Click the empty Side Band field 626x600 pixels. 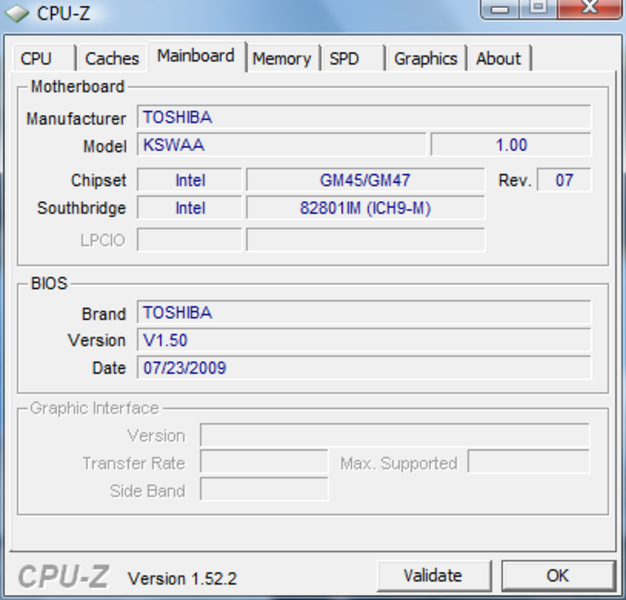[264, 489]
